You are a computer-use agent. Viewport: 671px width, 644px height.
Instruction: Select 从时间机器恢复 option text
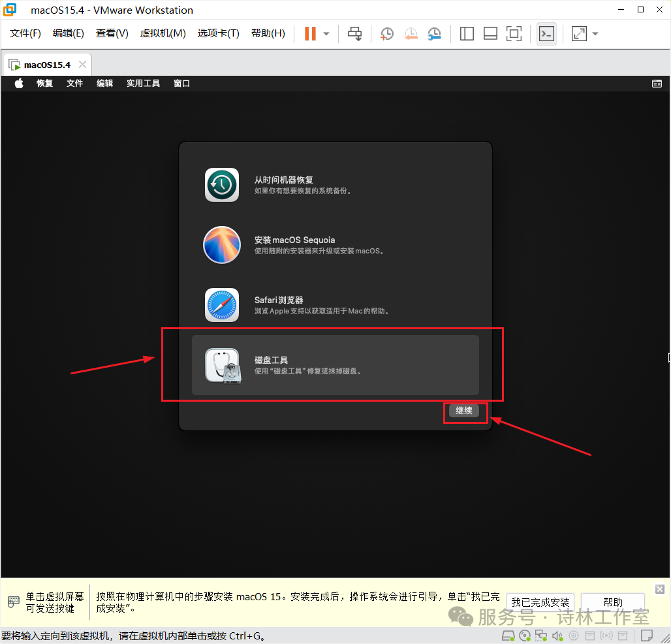pos(284,180)
